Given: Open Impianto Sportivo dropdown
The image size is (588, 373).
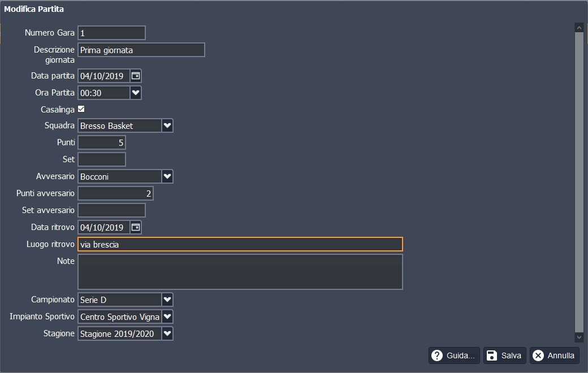Looking at the screenshot, I should (167, 316).
